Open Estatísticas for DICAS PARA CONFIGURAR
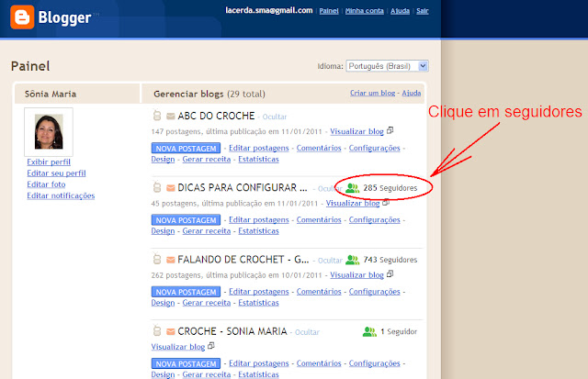 258,231
